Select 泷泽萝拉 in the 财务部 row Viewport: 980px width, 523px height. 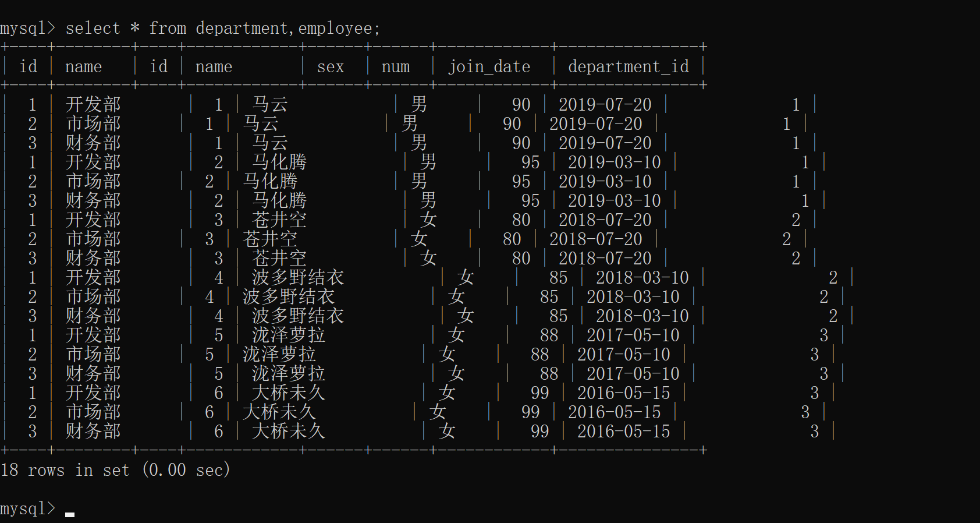click(289, 373)
